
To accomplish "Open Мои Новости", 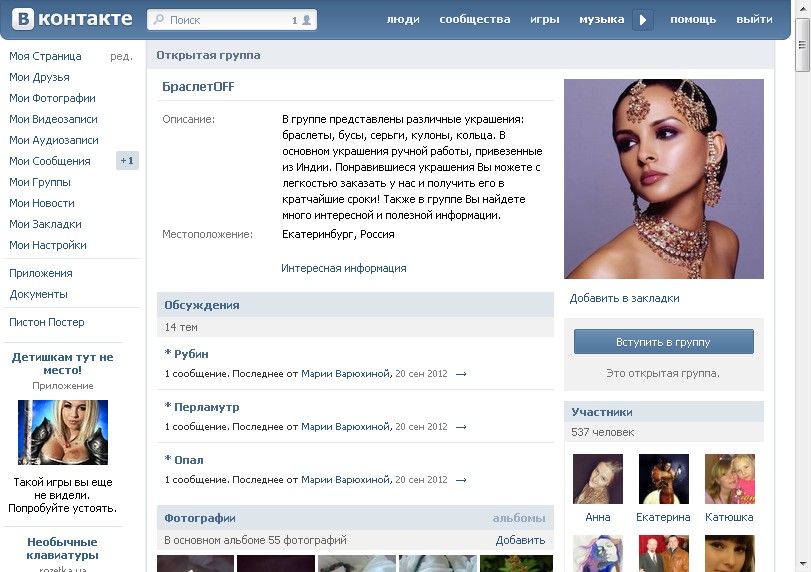I will [42, 203].
